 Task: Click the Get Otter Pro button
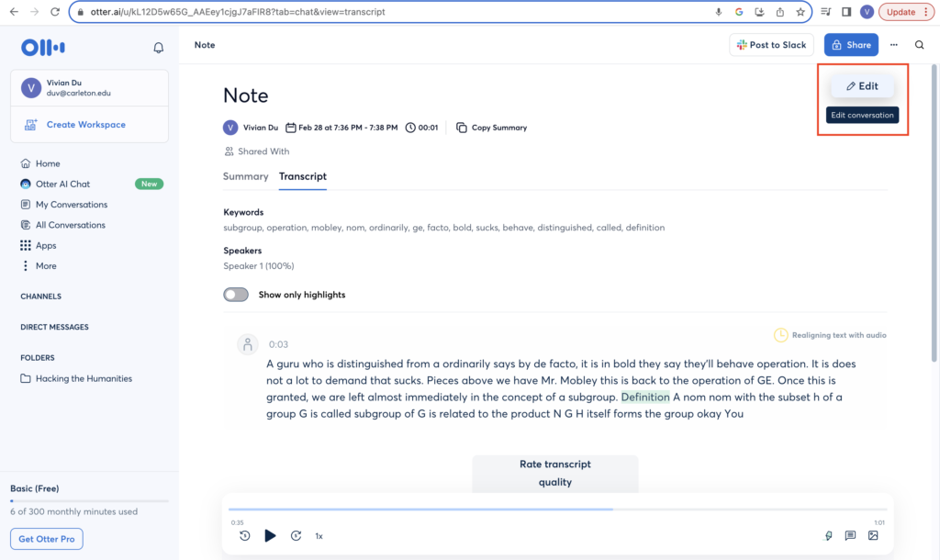tap(47, 539)
